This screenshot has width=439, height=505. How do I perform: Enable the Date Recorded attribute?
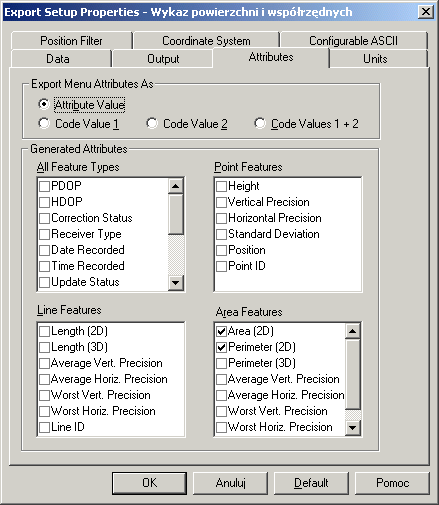click(x=44, y=250)
